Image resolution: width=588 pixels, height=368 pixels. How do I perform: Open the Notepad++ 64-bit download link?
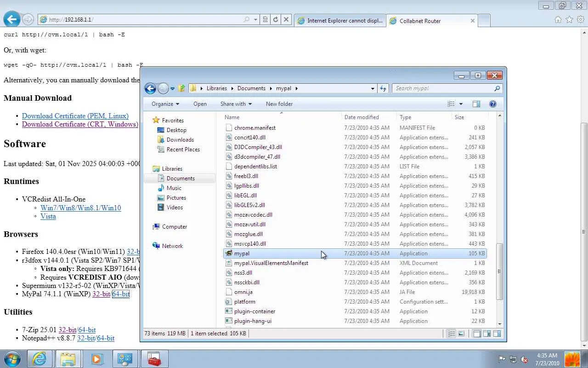coord(106,338)
